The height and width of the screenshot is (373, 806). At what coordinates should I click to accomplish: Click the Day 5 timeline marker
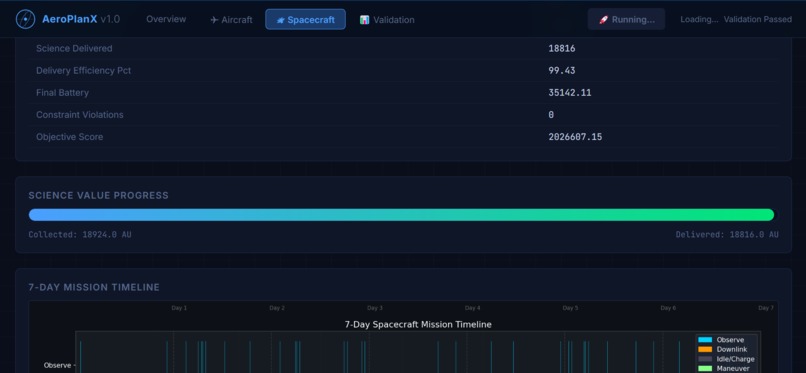570,308
